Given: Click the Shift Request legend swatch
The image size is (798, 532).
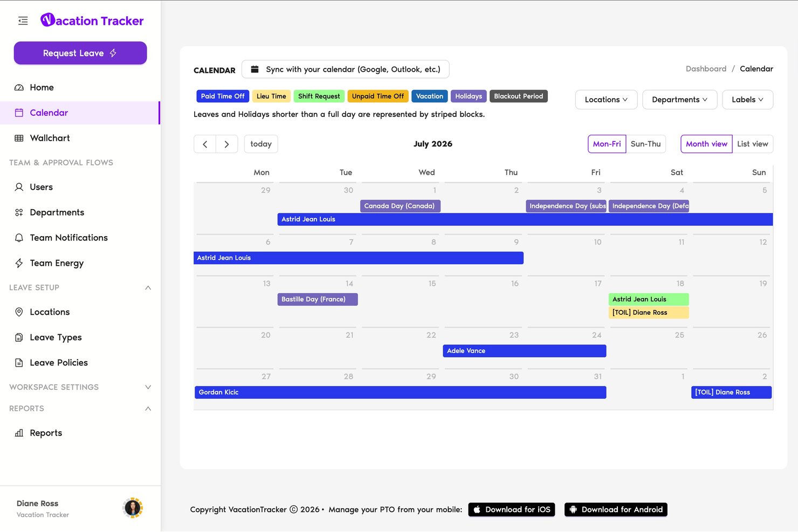Looking at the screenshot, I should coord(319,96).
